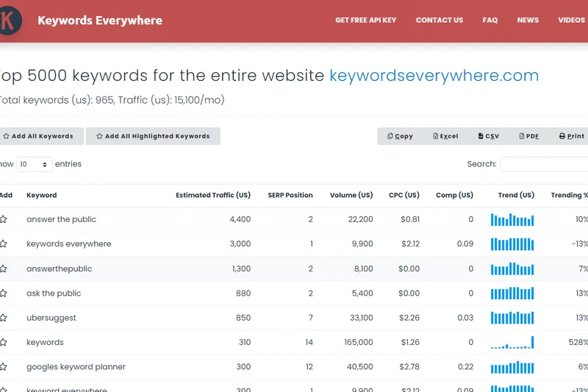View trend chart for 'ubersuggest'
This screenshot has width=588, height=392.
click(512, 318)
